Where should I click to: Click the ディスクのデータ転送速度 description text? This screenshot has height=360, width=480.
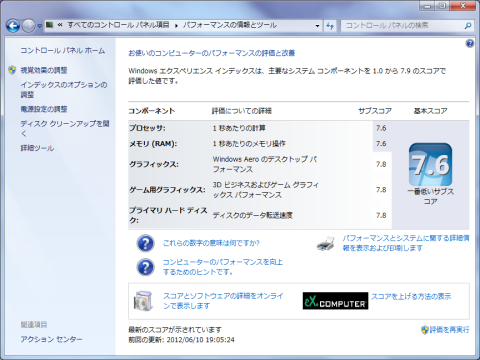[x=253, y=215]
